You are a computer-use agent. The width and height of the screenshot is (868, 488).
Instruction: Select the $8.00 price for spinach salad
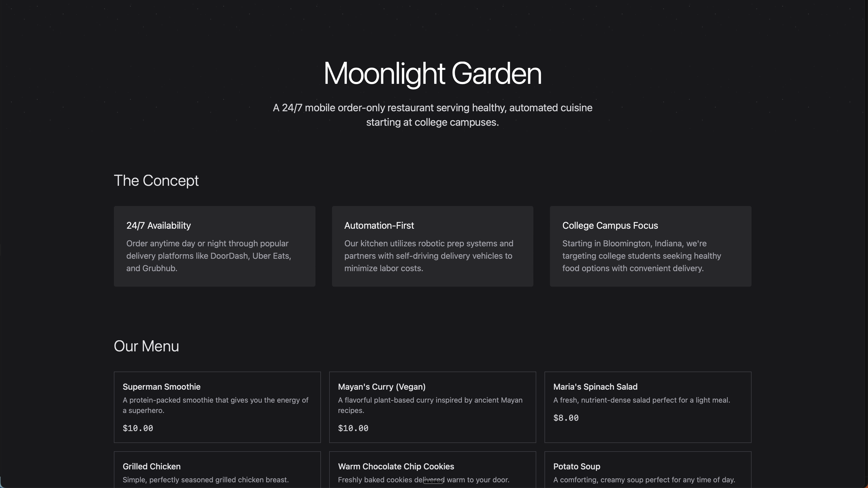[x=566, y=418]
